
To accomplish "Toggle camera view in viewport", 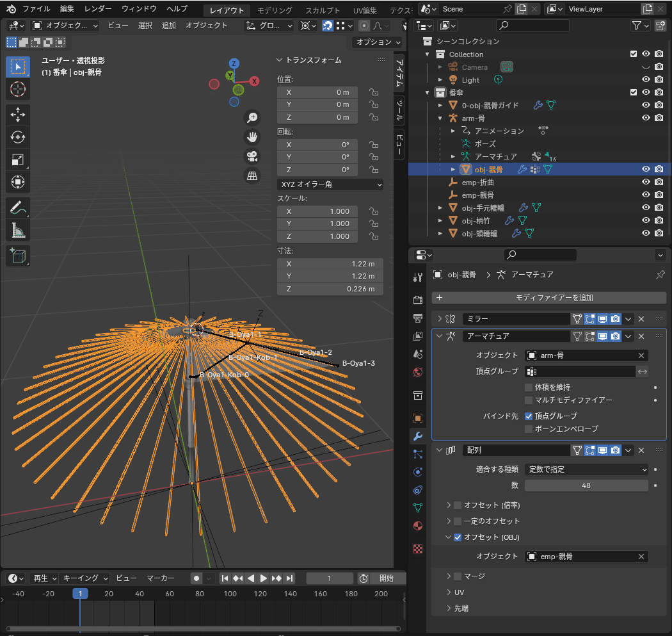I will (252, 156).
